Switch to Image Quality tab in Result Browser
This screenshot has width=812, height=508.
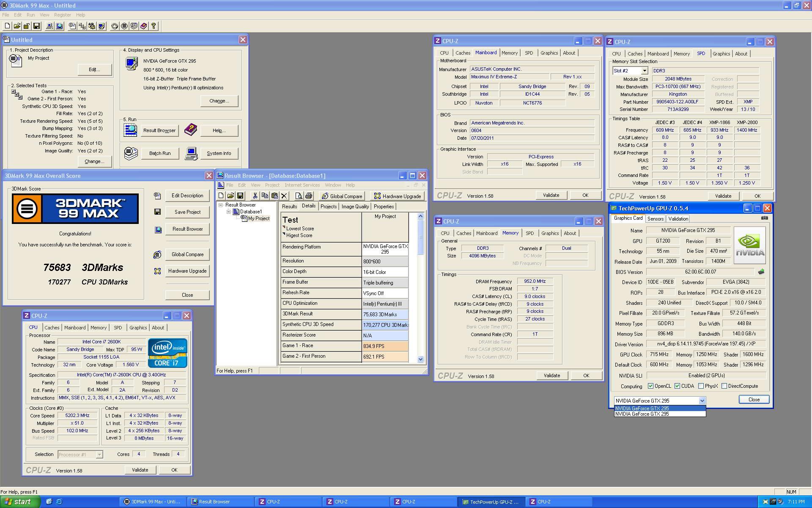coord(355,207)
